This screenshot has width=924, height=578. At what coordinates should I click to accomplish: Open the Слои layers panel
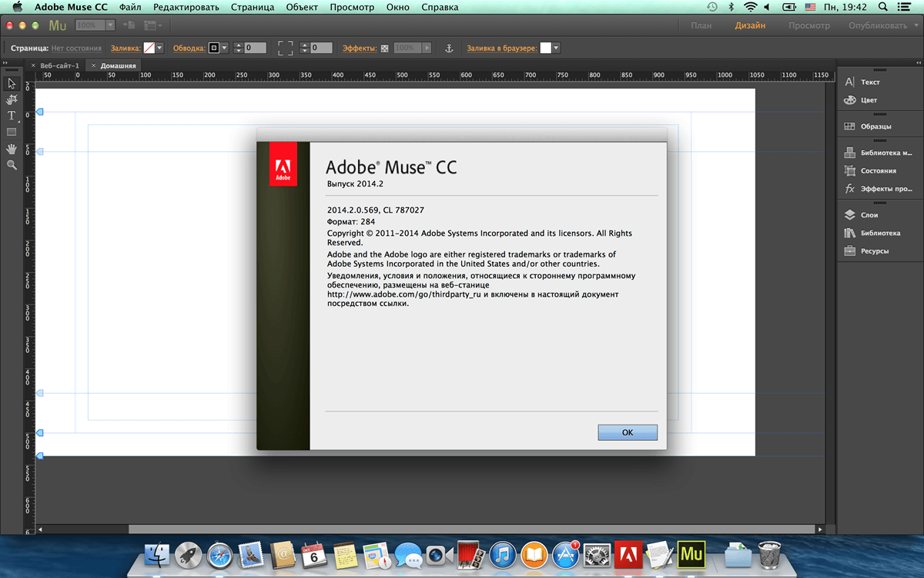(861, 215)
